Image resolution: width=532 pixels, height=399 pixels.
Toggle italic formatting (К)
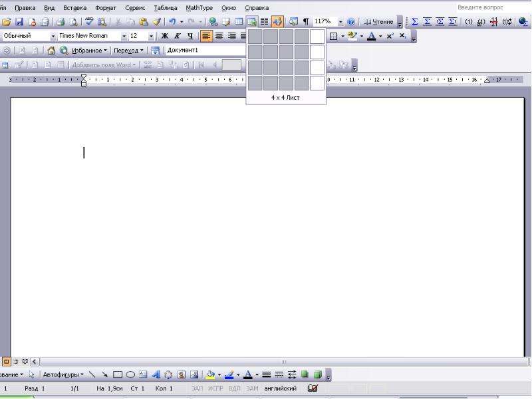click(177, 36)
